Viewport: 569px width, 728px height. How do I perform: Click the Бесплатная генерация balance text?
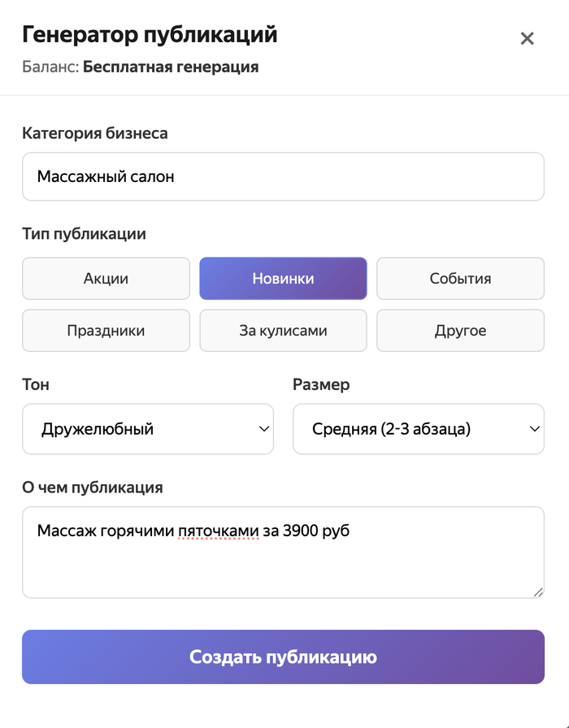171,67
